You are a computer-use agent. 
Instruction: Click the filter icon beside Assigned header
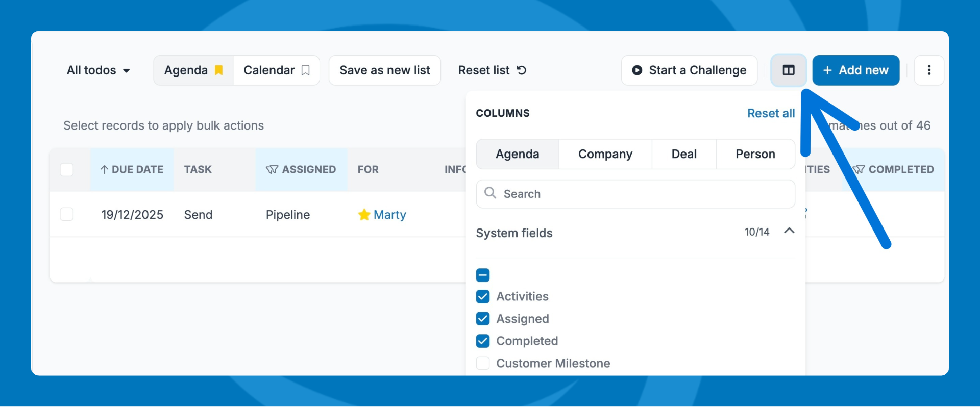point(272,170)
